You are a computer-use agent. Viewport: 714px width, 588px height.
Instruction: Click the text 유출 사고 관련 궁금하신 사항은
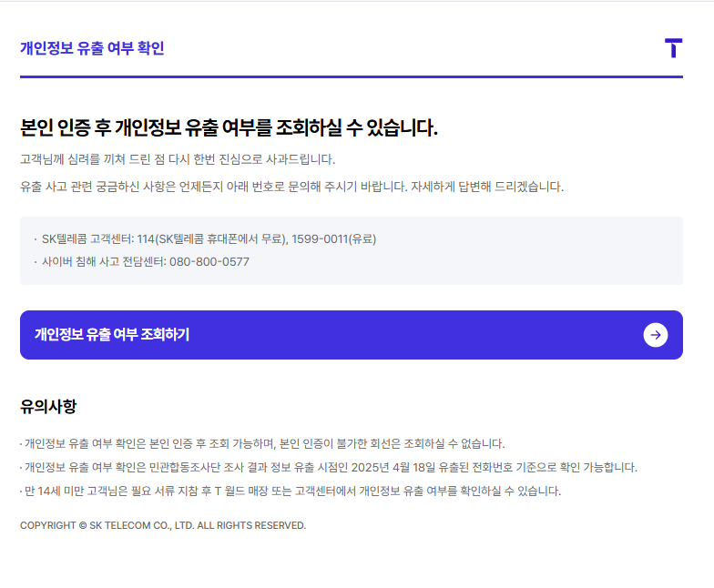[x=98, y=187]
